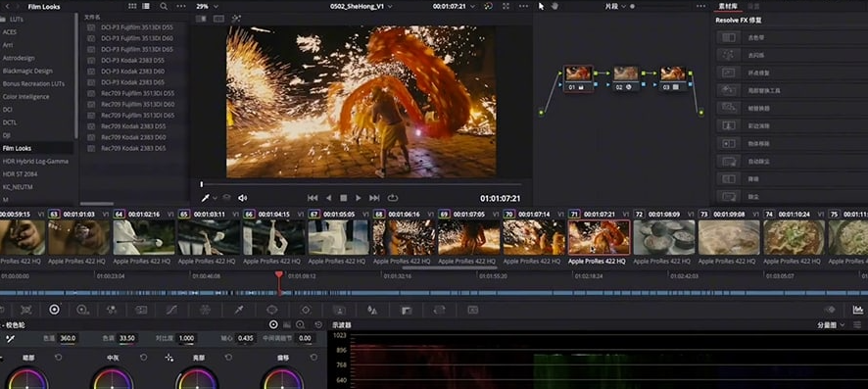The height and width of the screenshot is (389, 868).
Task: Select the hand pan tool in node editor
Action: click(555, 6)
